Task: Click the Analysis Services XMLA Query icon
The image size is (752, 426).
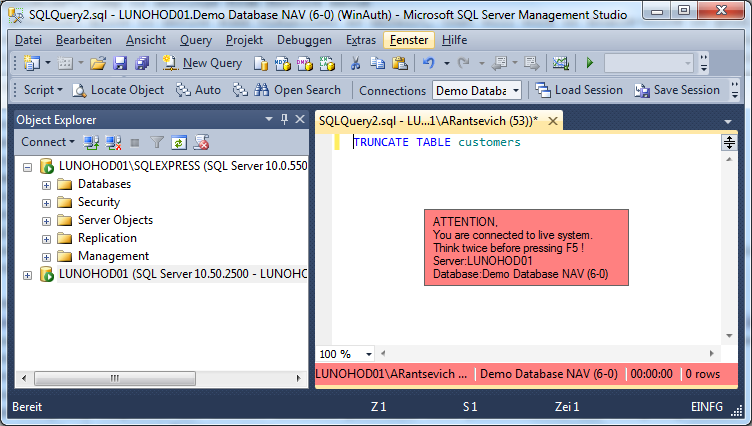Action: 327,63
